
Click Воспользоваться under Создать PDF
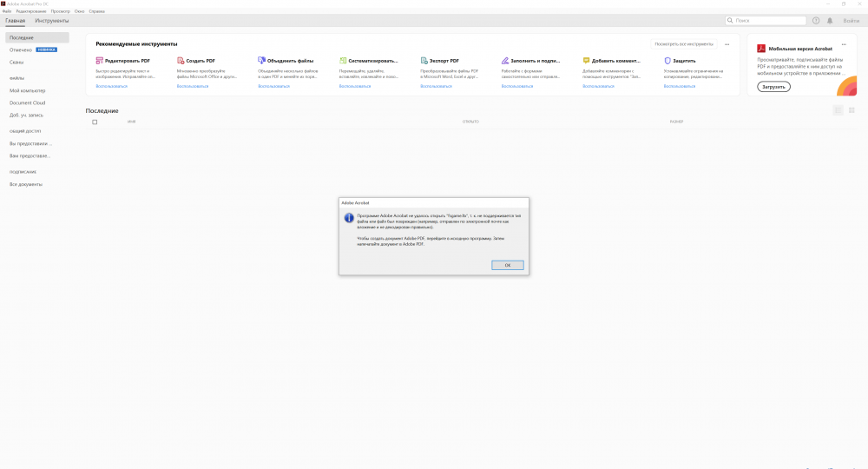(193, 86)
